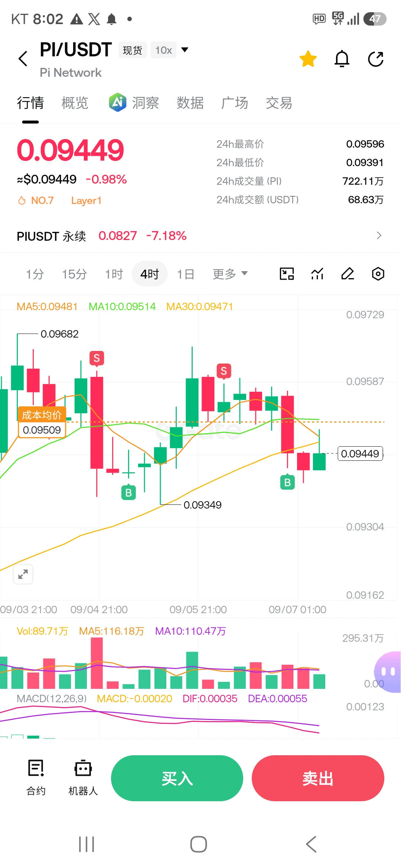Tap DIF:0.00035 label
Viewport: 401px width, 868px height.
(210, 698)
